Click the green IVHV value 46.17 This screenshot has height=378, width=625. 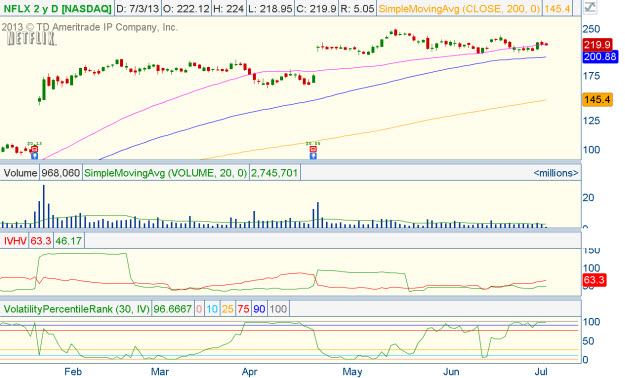pyautogui.click(x=69, y=241)
